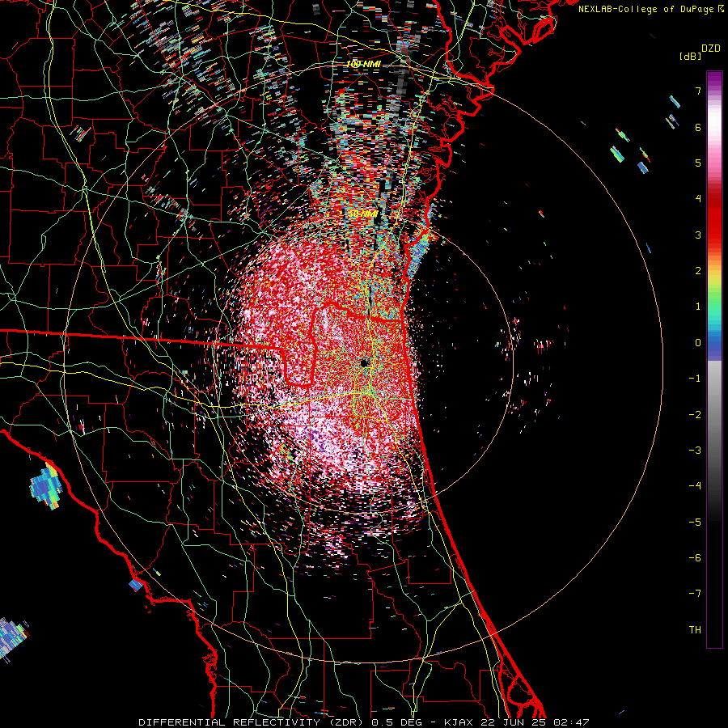Click the -5 value on the color scale
Viewport: 728px width, 728px height.
click(695, 523)
